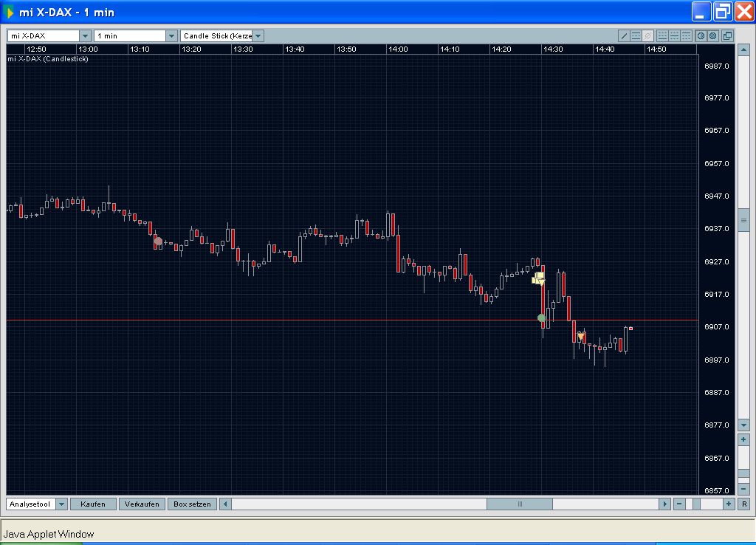
Task: Toggle the fully-shaded octagon marker icon
Action: tap(713, 35)
